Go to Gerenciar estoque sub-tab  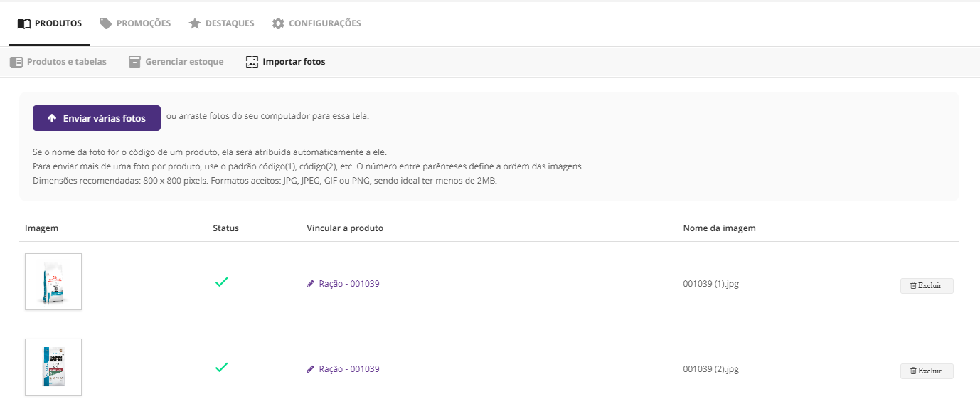[x=184, y=62]
